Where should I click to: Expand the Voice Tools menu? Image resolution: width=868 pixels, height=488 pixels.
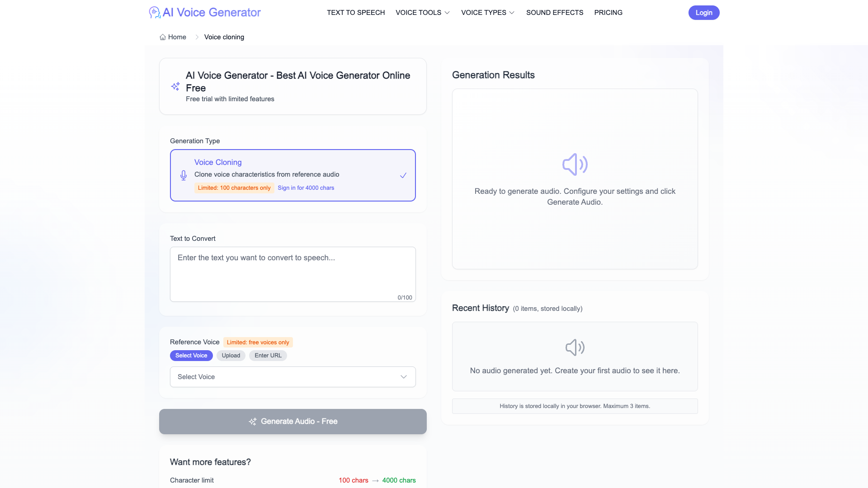423,13
